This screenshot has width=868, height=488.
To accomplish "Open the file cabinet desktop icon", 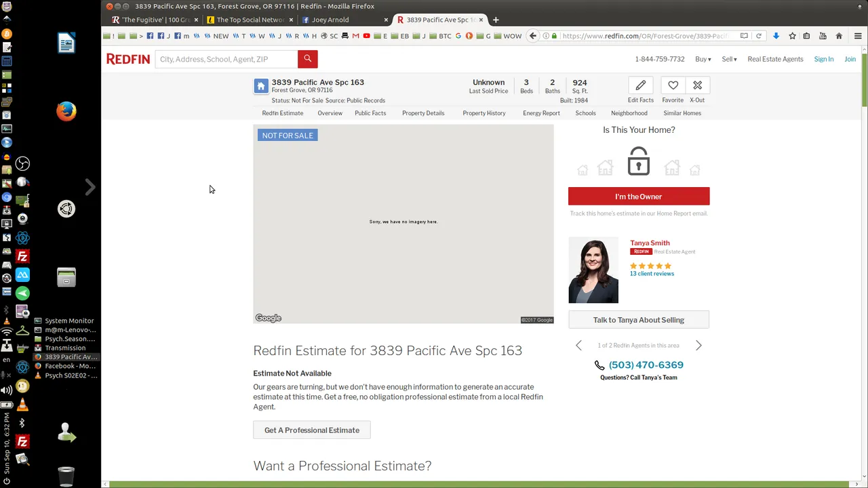I will point(66,277).
